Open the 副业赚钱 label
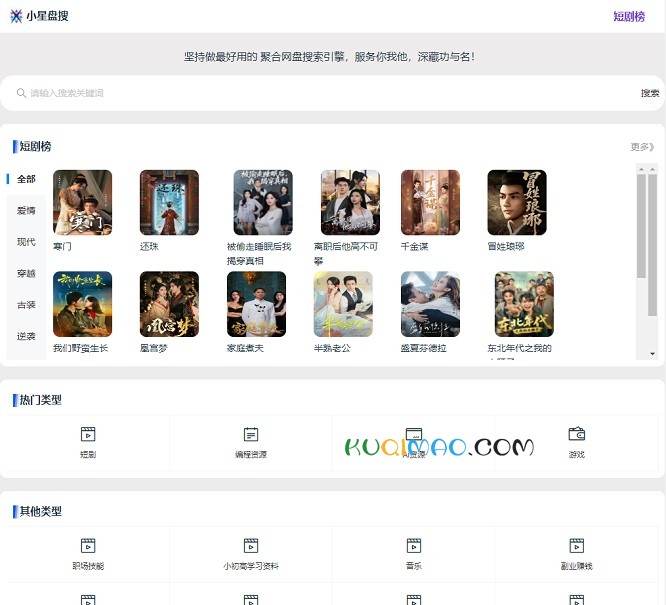Screen dimensions: 666x605 point(576,566)
